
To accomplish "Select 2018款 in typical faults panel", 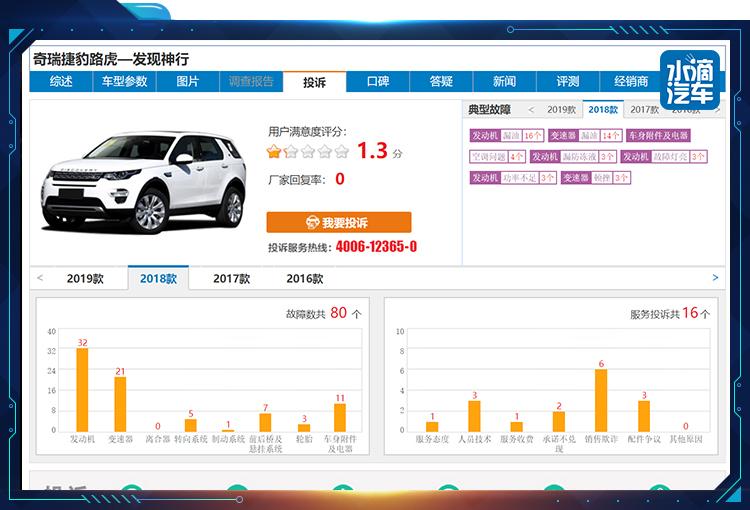I will (x=603, y=110).
